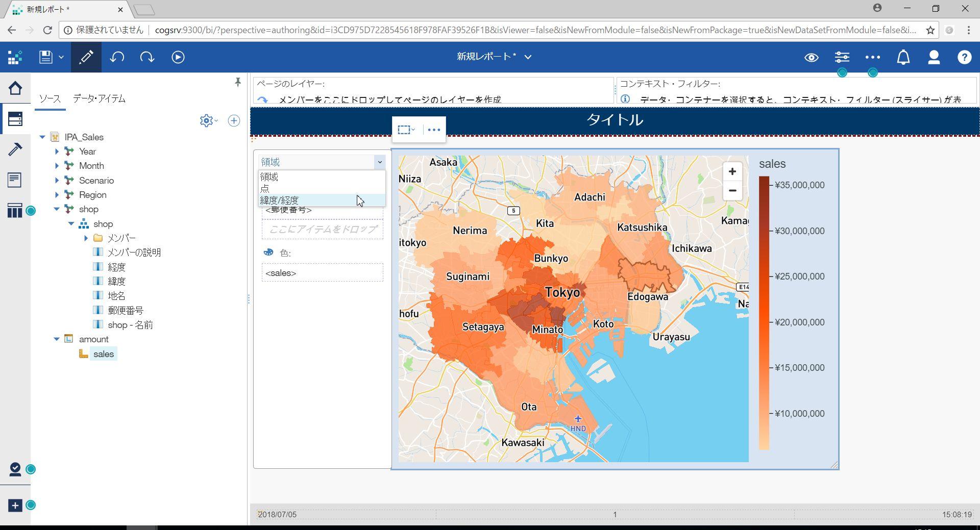Click the ここにアイテムをドロップ slot
This screenshot has width=980, height=530.
[x=323, y=230]
